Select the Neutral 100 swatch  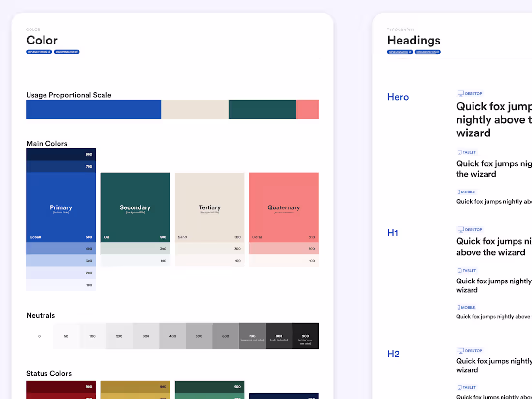(x=93, y=336)
